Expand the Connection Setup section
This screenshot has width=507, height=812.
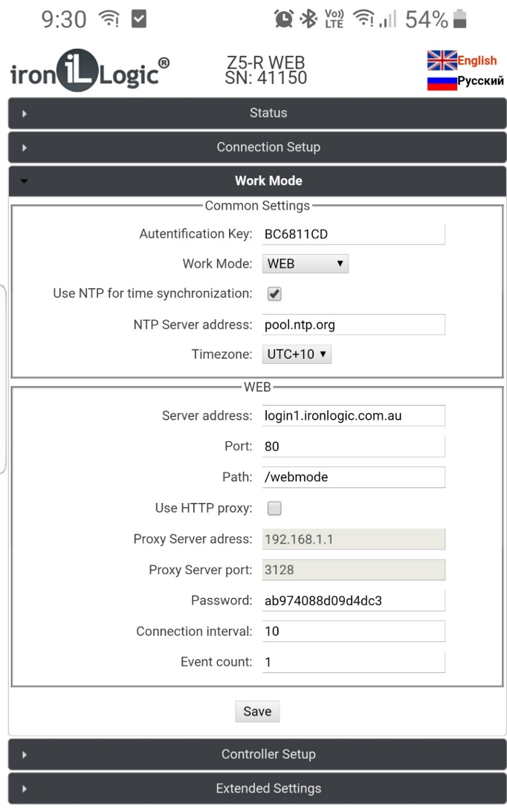coord(268,147)
